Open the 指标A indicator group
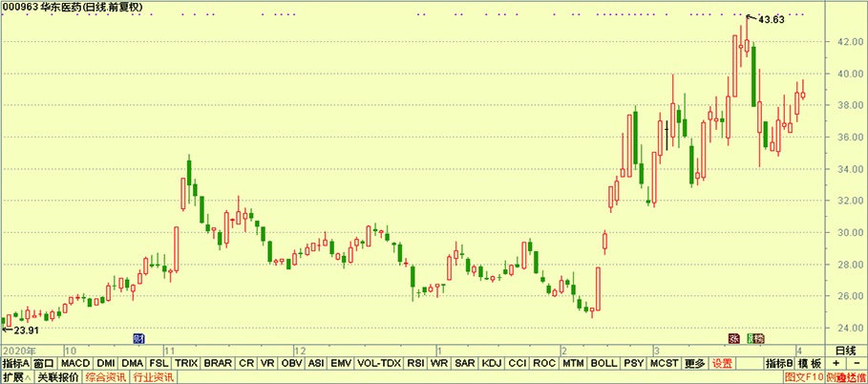 point(15,364)
